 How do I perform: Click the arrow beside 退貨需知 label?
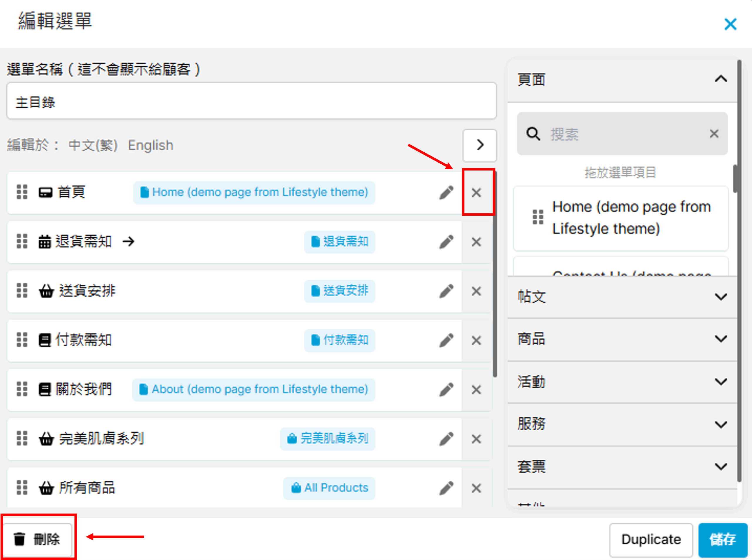pos(129,242)
